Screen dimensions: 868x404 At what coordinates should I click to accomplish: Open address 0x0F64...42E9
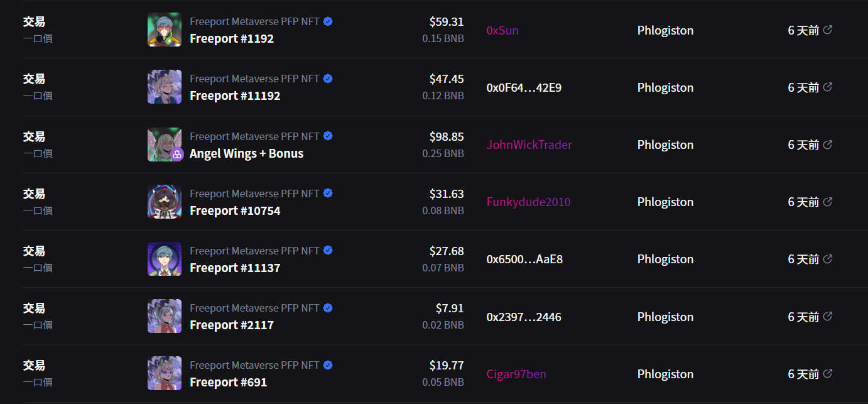click(x=524, y=87)
